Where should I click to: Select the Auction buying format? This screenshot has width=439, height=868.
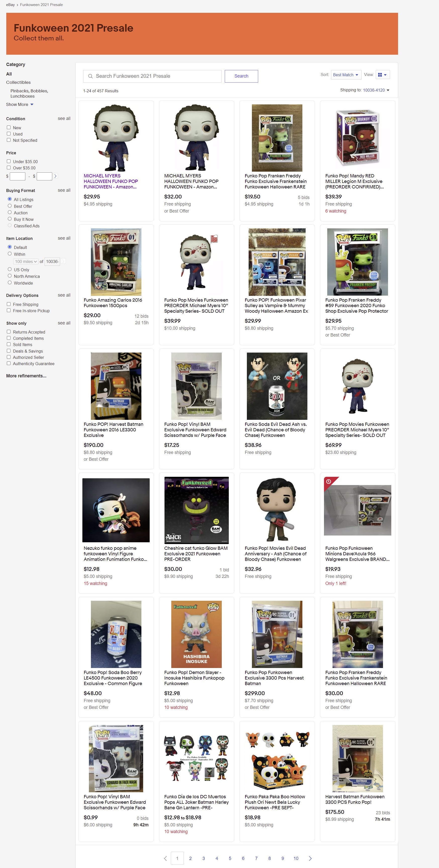pos(10,212)
